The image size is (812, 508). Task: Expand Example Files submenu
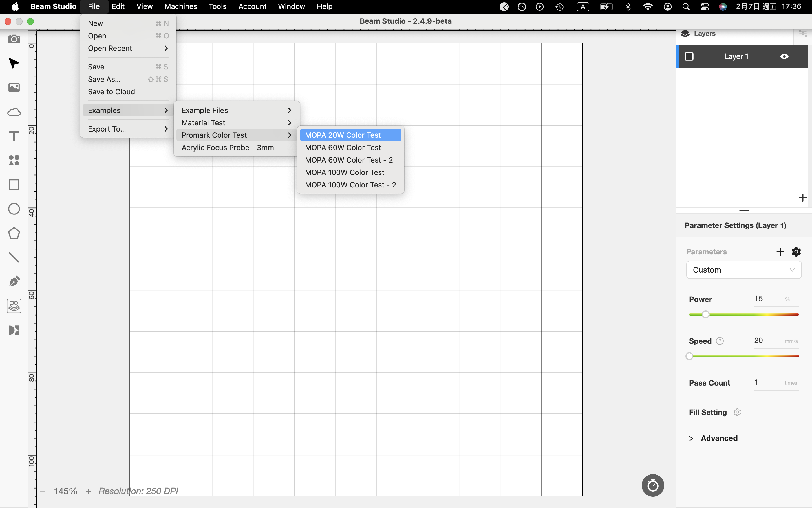click(x=237, y=110)
